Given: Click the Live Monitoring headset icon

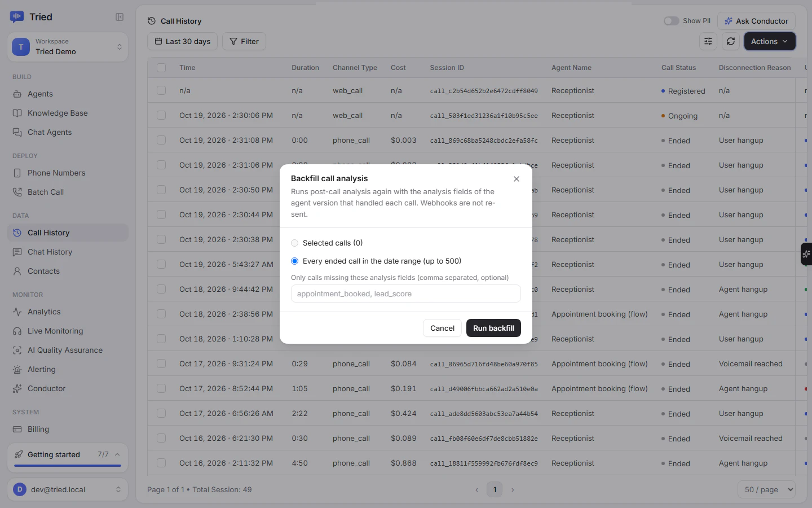Looking at the screenshot, I should click(17, 331).
